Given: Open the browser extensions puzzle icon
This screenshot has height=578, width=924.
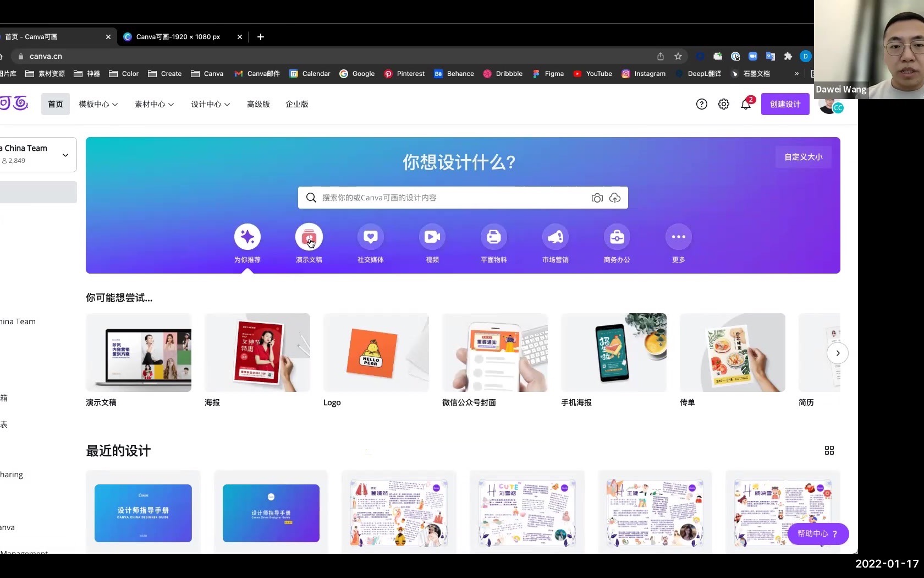Looking at the screenshot, I should (x=788, y=56).
